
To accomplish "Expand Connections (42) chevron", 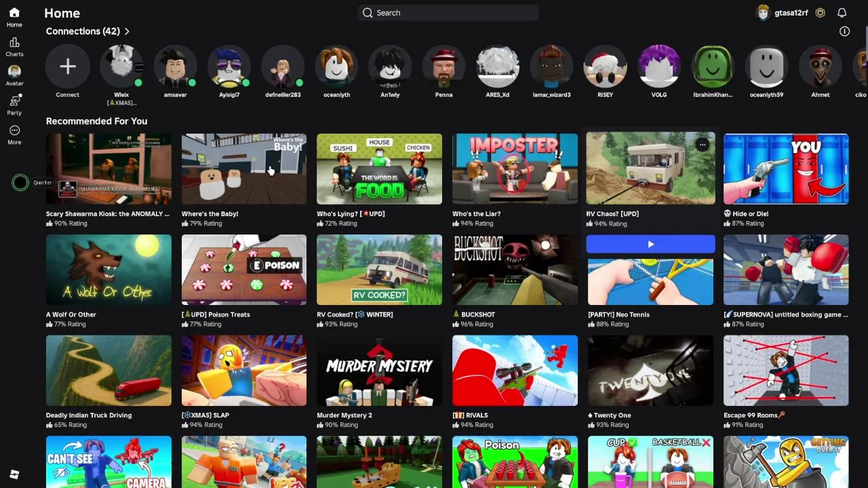I will tap(127, 31).
